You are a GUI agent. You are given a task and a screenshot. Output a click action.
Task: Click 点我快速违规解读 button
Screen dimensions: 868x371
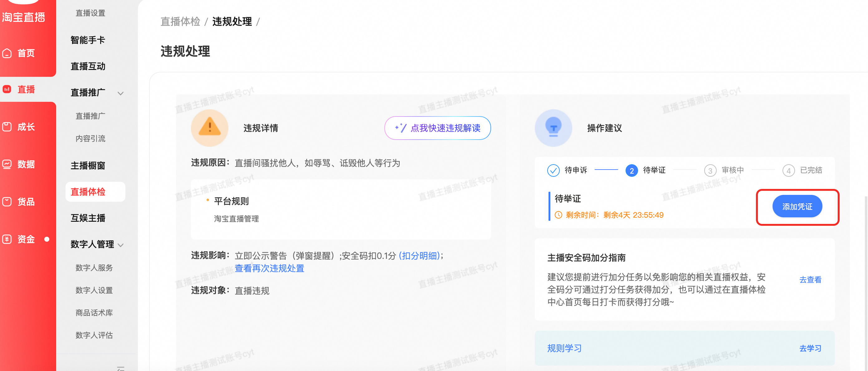coord(437,128)
